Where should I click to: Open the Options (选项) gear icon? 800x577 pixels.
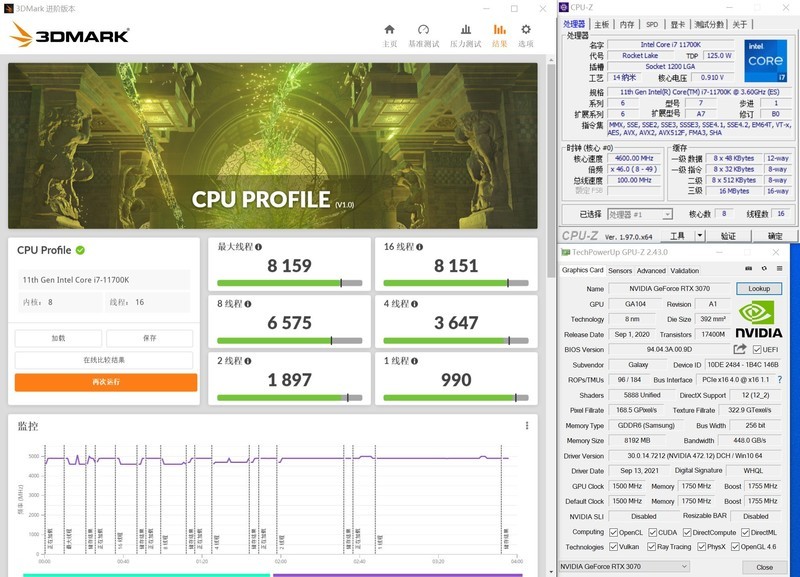pos(526,32)
